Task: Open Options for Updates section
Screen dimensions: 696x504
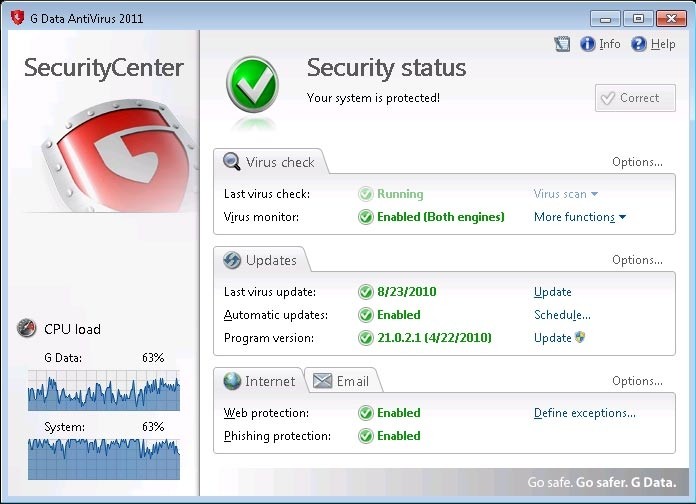Action: point(637,260)
